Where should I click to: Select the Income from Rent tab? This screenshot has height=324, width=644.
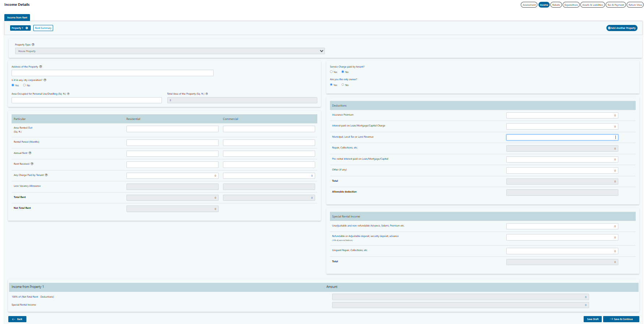pos(17,17)
